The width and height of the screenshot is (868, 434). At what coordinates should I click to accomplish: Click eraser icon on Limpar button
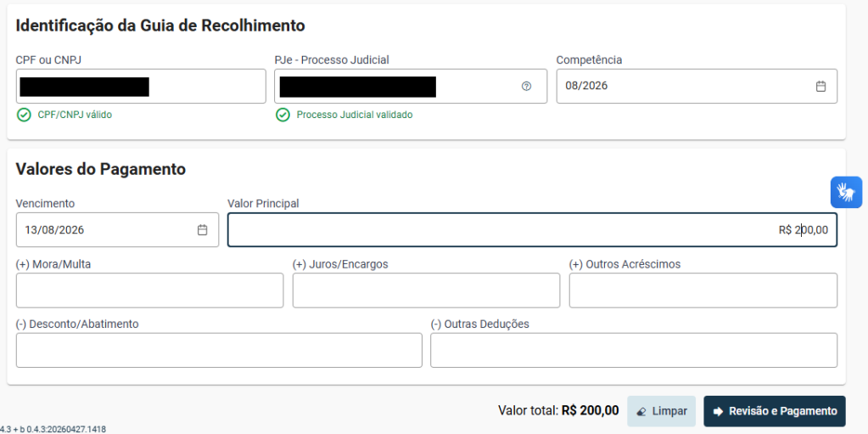[642, 412]
